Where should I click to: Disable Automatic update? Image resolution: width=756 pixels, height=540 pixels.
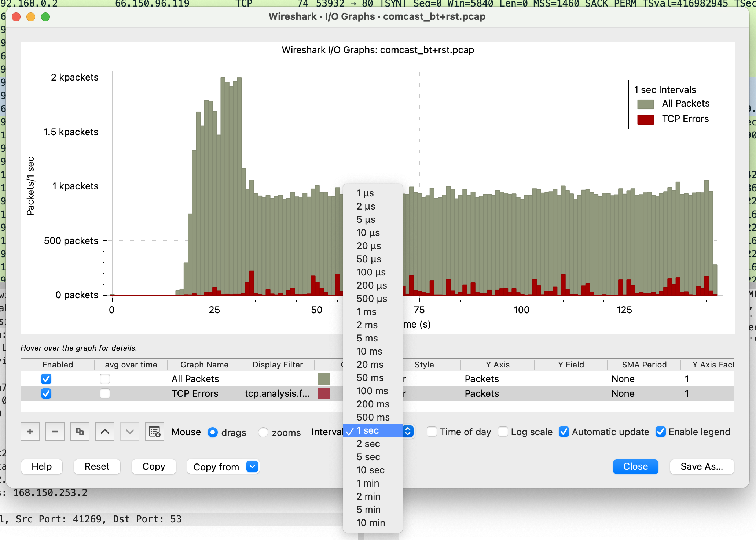tap(564, 432)
